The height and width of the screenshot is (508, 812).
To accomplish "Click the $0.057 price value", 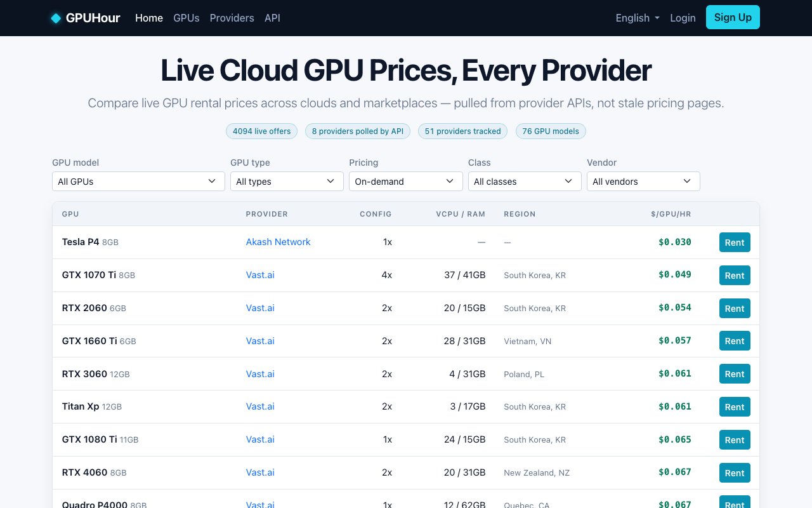I will [x=675, y=340].
